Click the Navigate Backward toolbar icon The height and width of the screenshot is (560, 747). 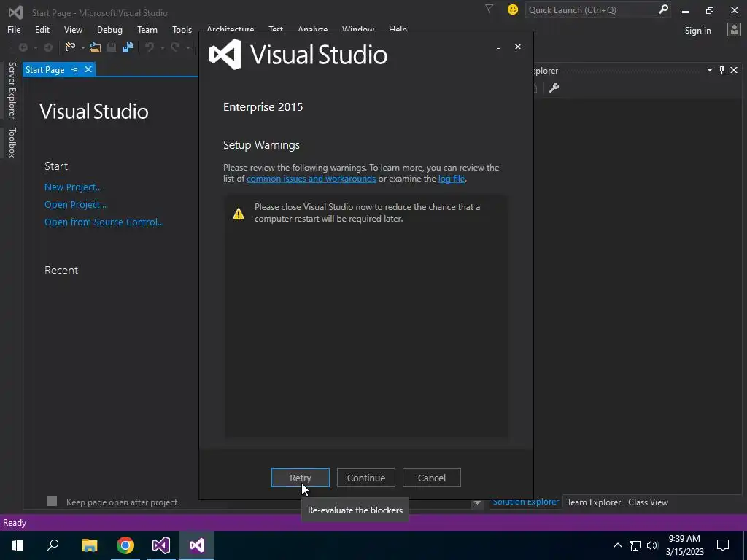23,47
